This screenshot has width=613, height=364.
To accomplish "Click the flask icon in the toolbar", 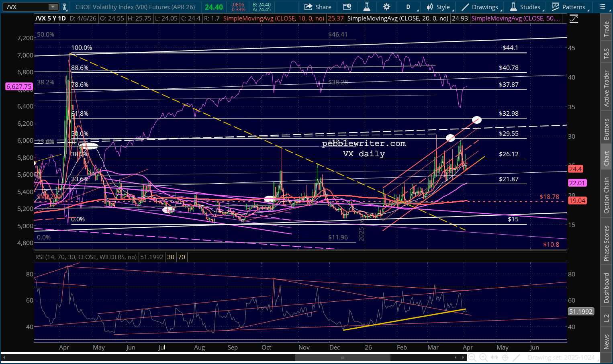I will pos(366,7).
